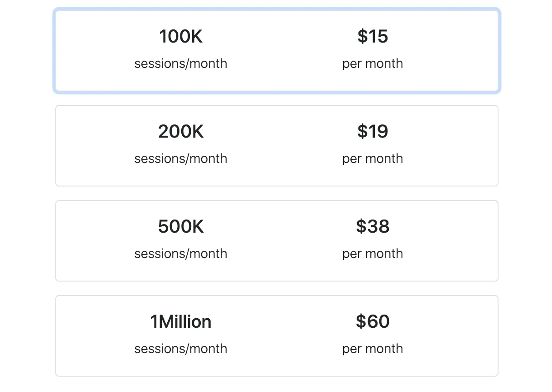The width and height of the screenshot is (552, 392).
Task: Click the 100K heading text
Action: point(181,37)
